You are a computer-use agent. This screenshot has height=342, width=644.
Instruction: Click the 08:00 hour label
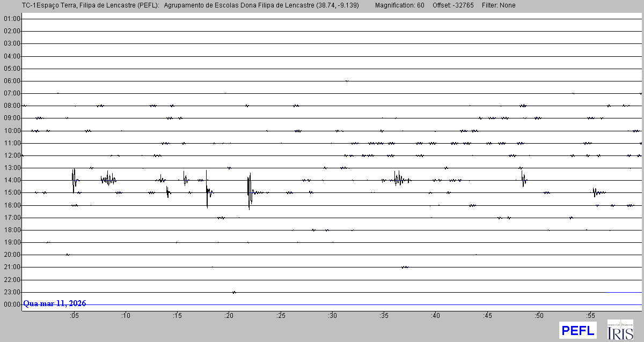12,106
